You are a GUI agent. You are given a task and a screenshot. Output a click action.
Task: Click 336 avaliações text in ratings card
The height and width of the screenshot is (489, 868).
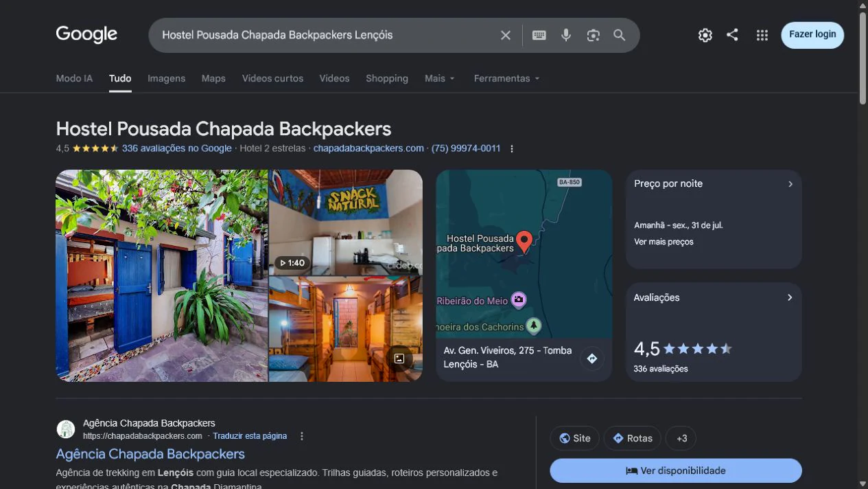661,369
